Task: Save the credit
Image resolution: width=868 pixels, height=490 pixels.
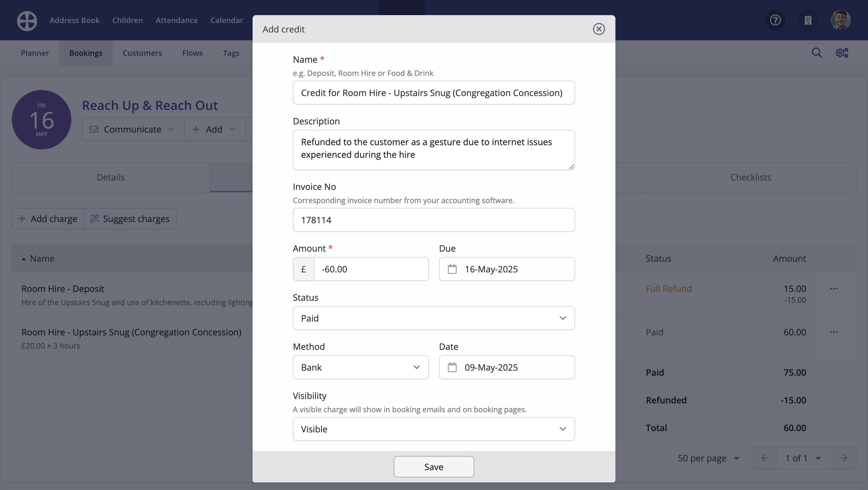Action: tap(434, 466)
